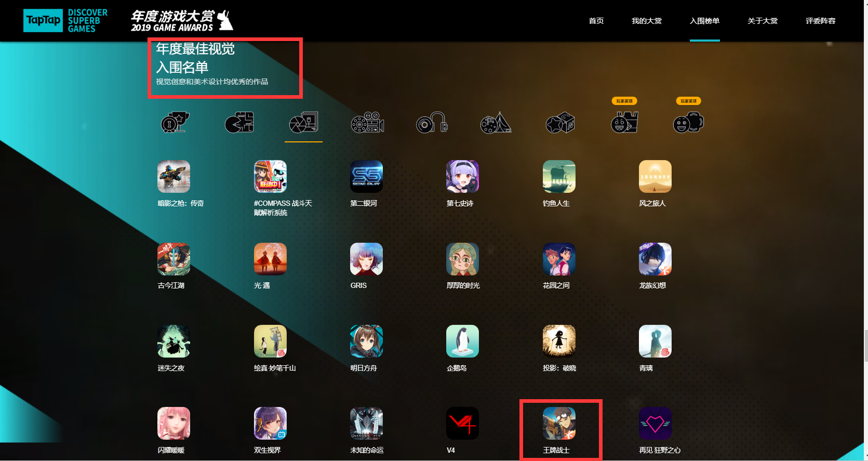The width and height of the screenshot is (868, 461).
Task: Open the 再见 狂野之心 game icon
Action: [655, 424]
